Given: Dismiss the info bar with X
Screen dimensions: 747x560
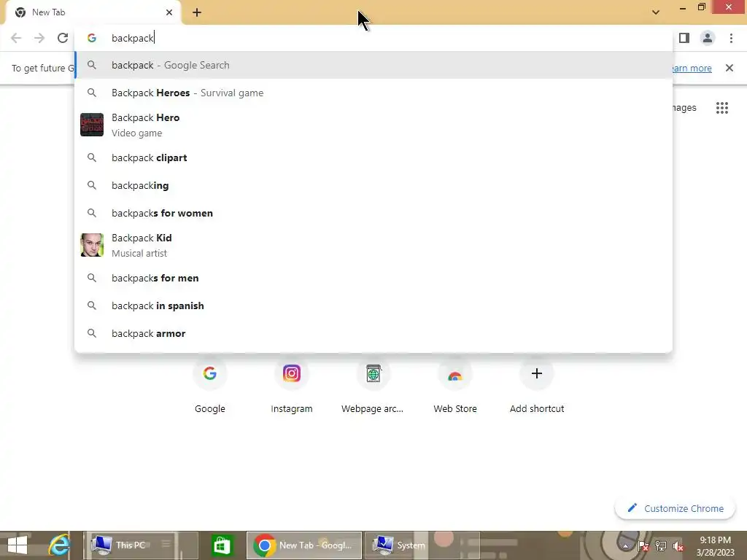Looking at the screenshot, I should [x=729, y=68].
